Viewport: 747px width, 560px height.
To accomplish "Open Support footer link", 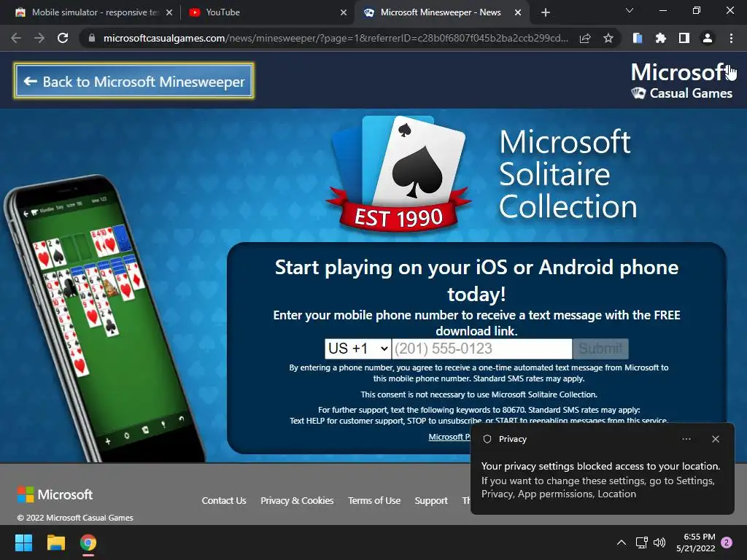I will (x=431, y=500).
